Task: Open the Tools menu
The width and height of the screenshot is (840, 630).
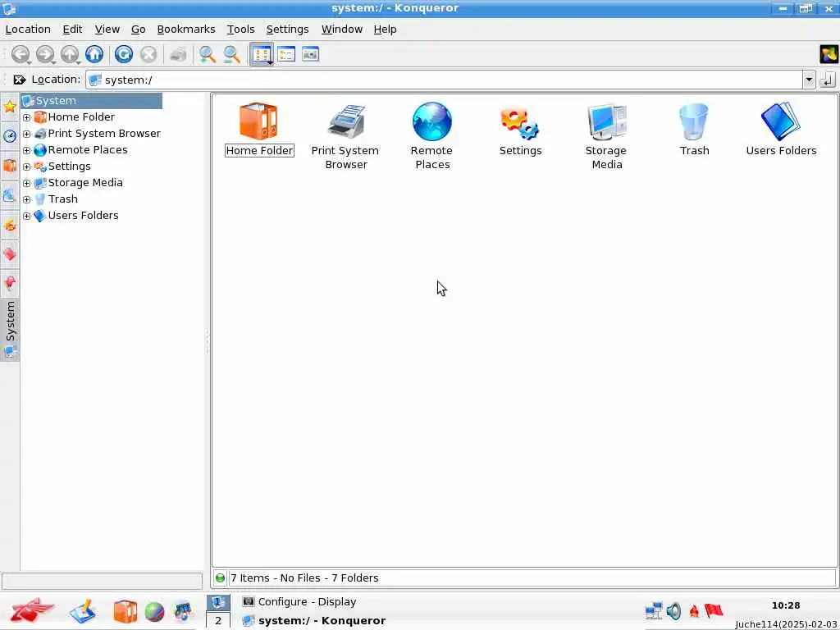Action: [240, 30]
